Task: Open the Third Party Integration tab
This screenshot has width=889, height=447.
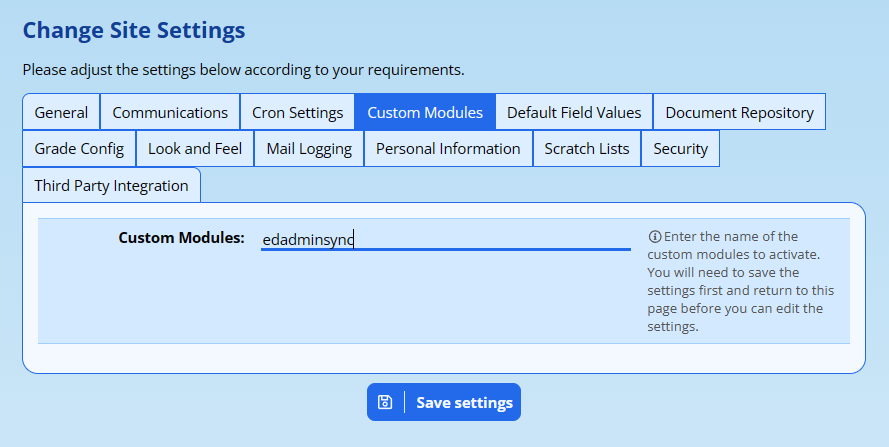Action: tap(111, 185)
